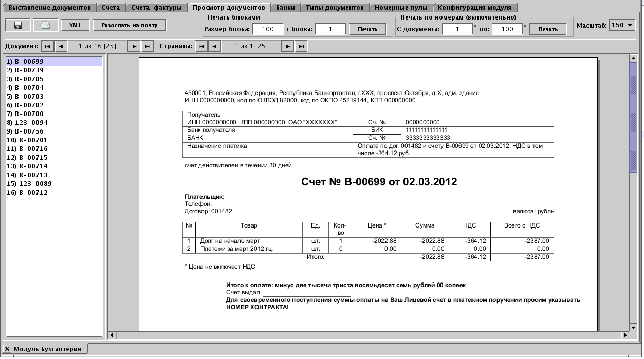Click the С документа number field
The height and width of the screenshot is (359, 644).
456,29
